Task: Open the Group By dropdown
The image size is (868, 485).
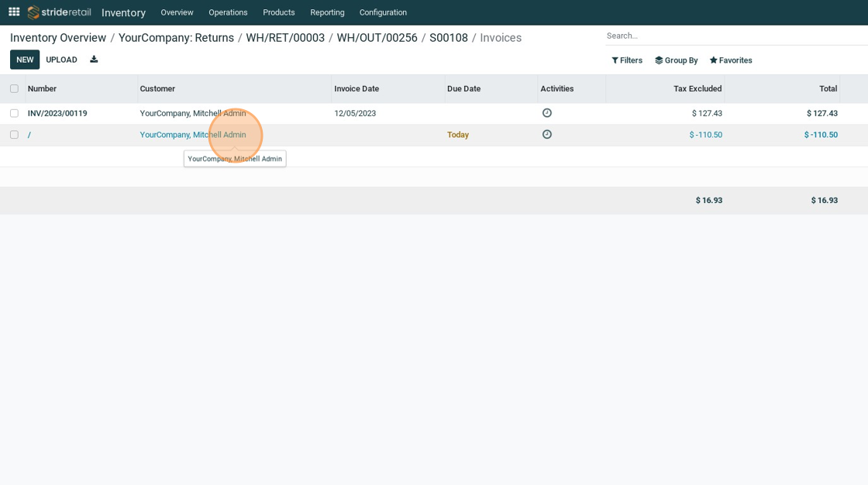Action: click(677, 60)
